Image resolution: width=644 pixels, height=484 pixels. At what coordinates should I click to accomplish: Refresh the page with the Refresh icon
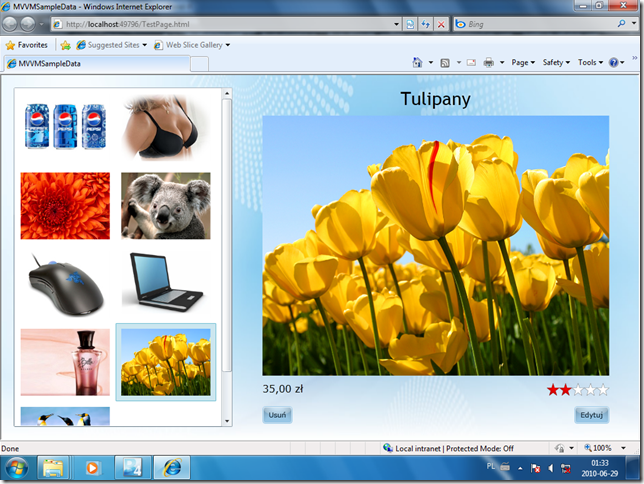(x=426, y=24)
